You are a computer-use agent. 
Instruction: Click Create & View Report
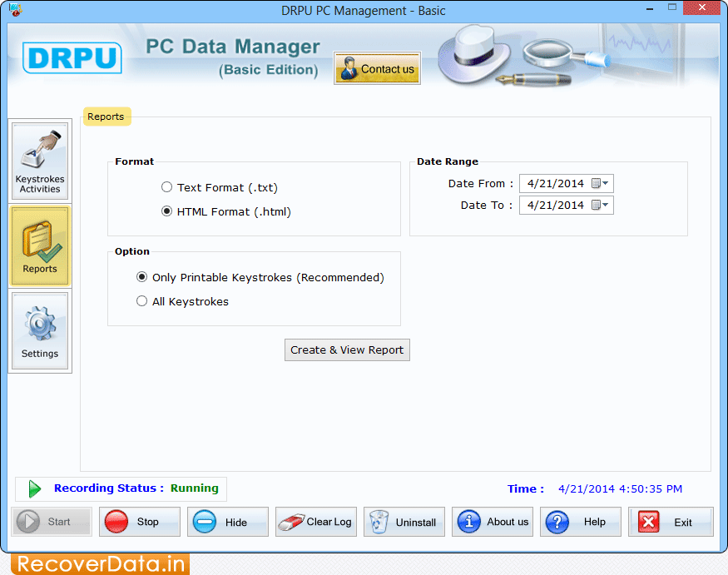[347, 349]
